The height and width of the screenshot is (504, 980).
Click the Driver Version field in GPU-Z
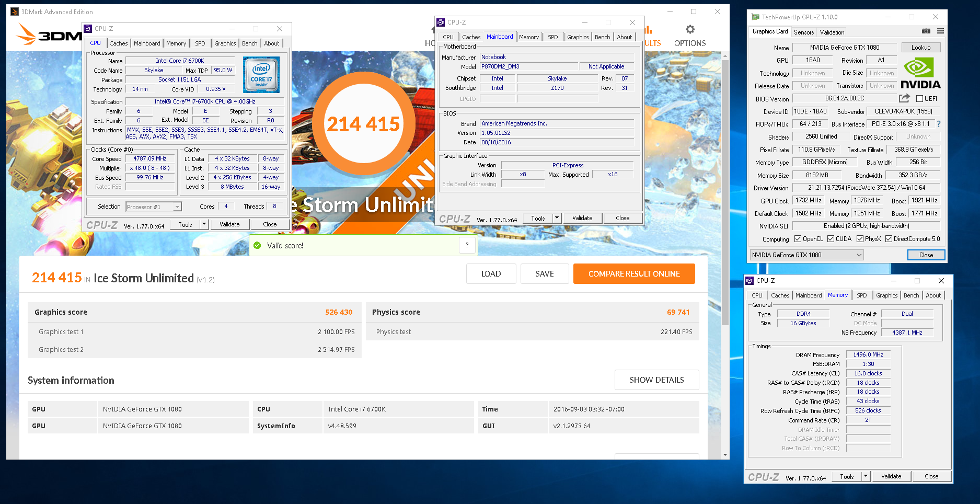coord(867,187)
